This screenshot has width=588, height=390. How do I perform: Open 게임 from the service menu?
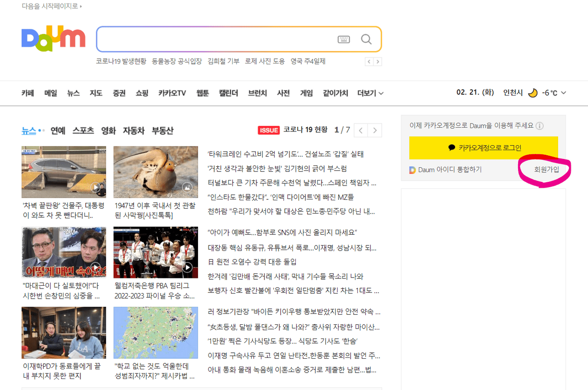pyautogui.click(x=306, y=93)
